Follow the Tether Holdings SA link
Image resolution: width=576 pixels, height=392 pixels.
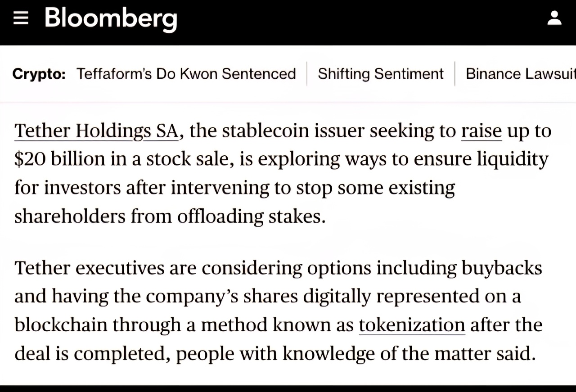tap(97, 131)
